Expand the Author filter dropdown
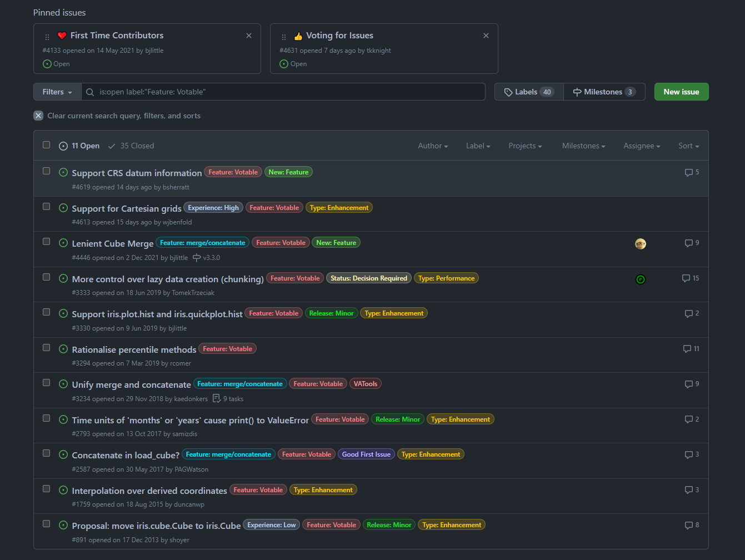This screenshot has height=560, width=745. [433, 146]
